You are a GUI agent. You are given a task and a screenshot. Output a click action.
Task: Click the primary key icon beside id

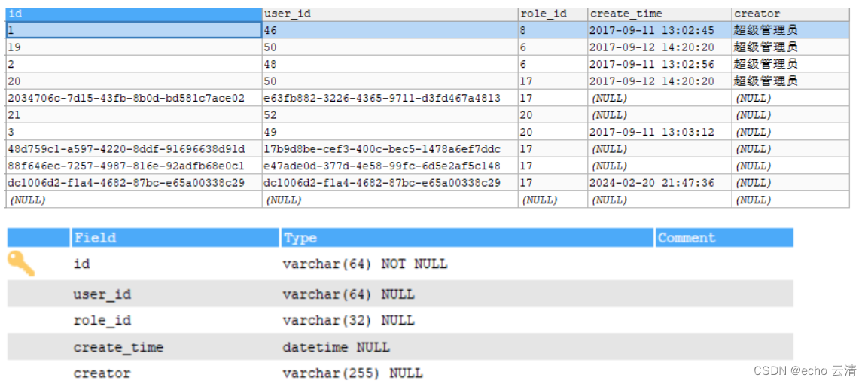21,264
